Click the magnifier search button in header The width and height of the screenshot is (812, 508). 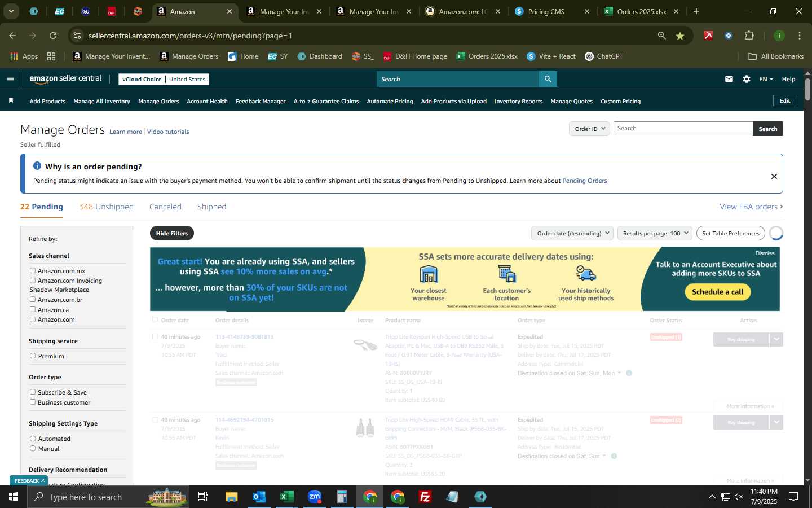click(x=548, y=79)
